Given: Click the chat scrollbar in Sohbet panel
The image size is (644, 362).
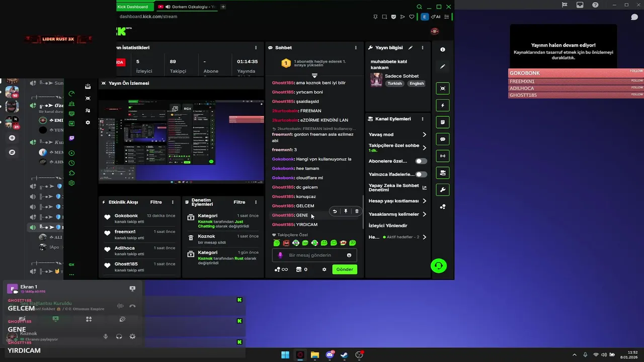Looking at the screenshot, I should coord(363,212).
